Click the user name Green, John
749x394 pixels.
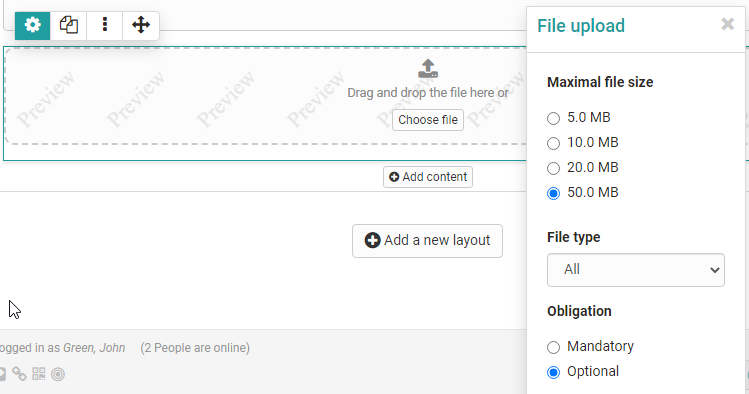click(94, 348)
